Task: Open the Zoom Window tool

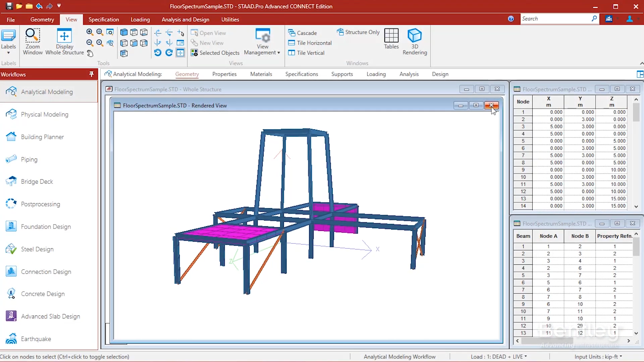Action: click(33, 40)
